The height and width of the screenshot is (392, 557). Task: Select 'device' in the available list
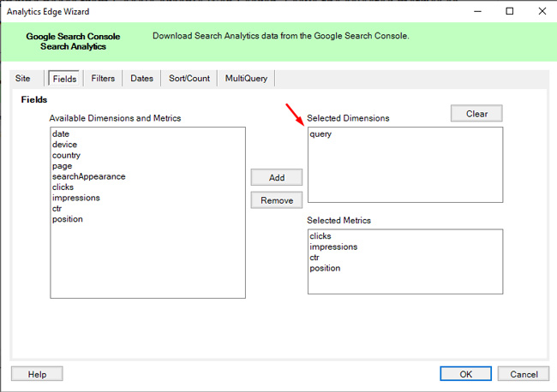click(x=64, y=145)
